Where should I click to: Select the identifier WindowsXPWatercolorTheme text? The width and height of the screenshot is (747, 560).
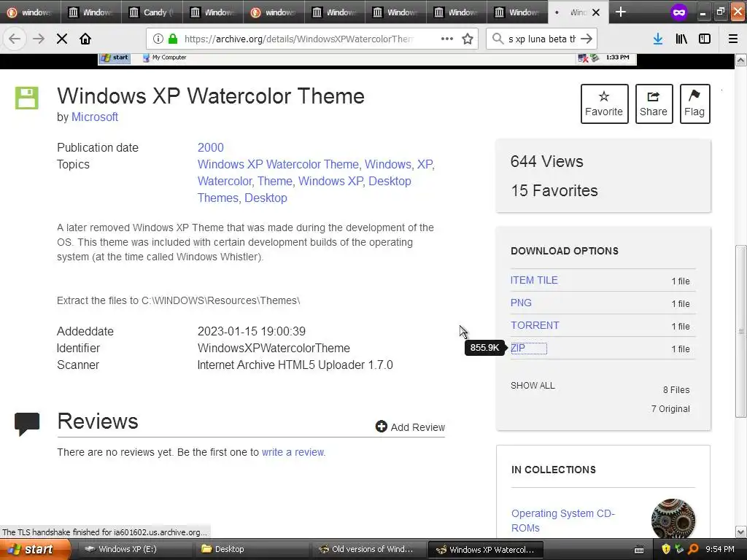(x=274, y=348)
